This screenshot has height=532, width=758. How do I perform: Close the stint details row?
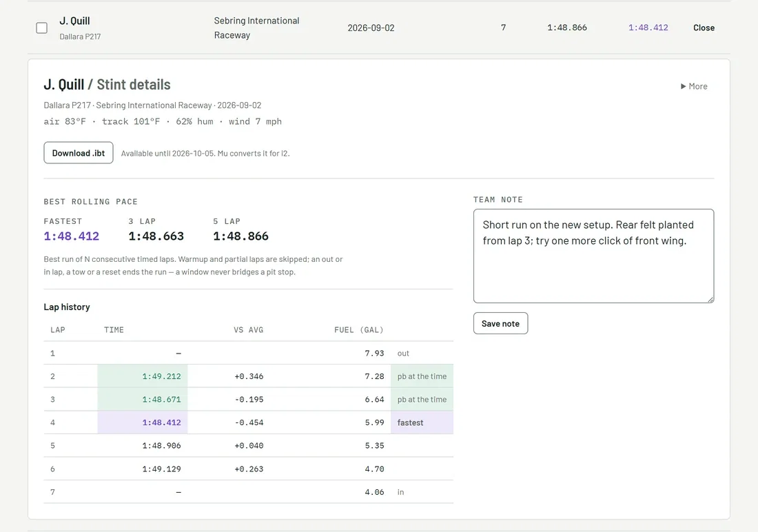click(x=704, y=28)
